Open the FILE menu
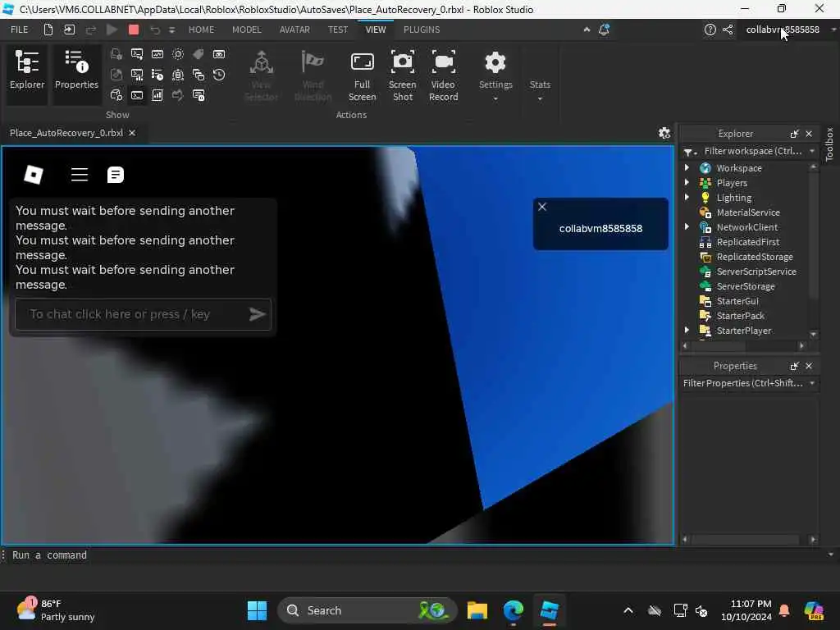The width and height of the screenshot is (840, 630). click(20, 30)
